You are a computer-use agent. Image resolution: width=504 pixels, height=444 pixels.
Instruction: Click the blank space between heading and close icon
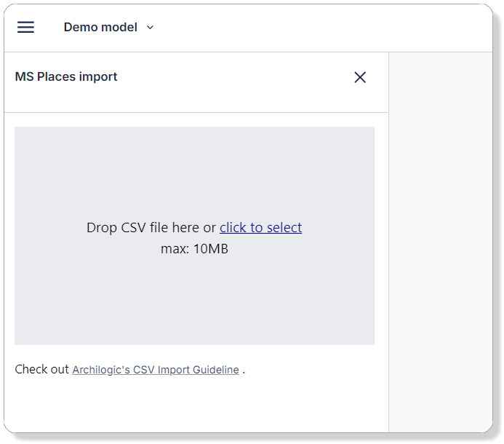233,77
